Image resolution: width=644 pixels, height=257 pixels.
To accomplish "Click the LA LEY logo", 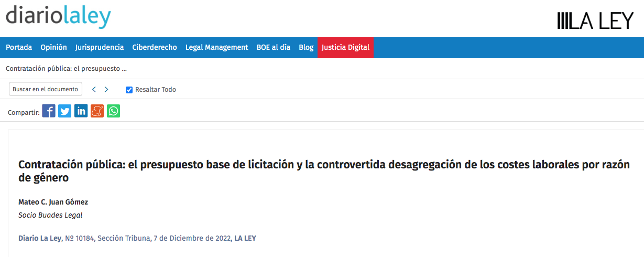I will 595,21.
